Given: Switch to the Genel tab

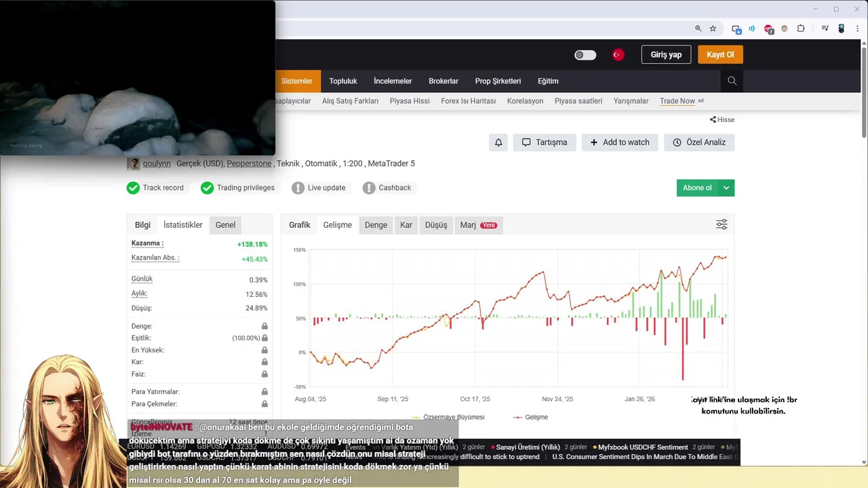Looking at the screenshot, I should pos(225,225).
